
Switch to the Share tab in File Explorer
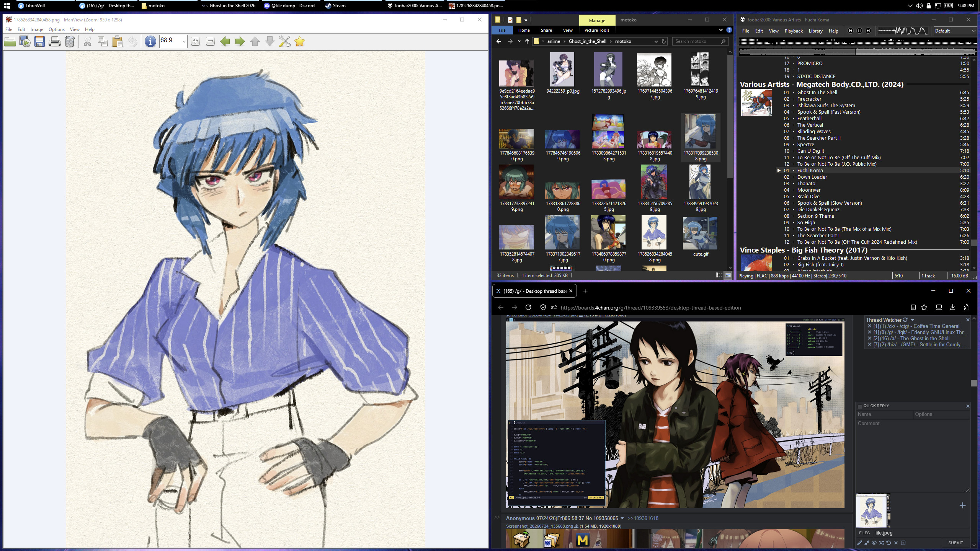click(546, 30)
